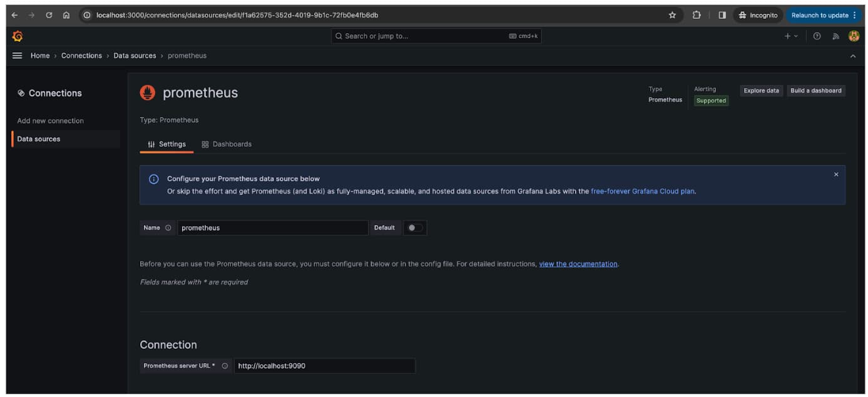This screenshot has height=397, width=868.
Task: Open the free-forever Grafana Cloud plan link
Action: [x=642, y=191]
